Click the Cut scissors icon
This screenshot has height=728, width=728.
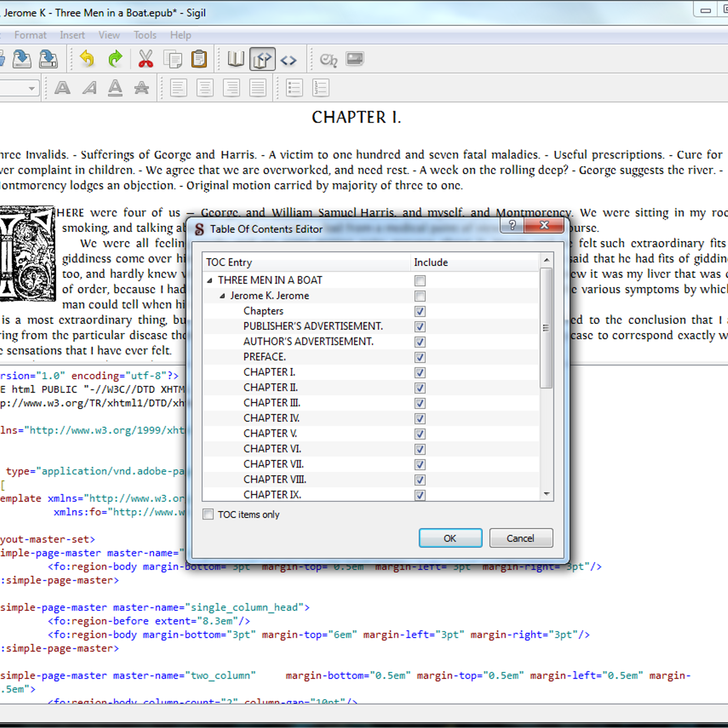click(146, 59)
